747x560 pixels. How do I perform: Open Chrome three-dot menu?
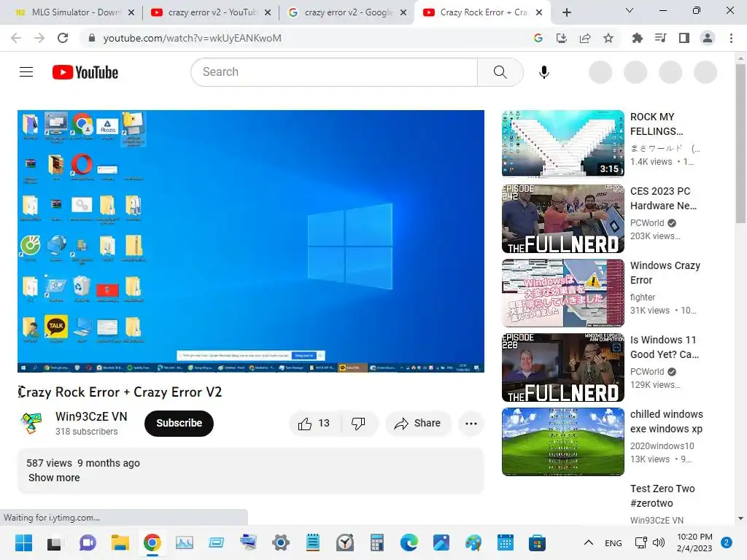[x=731, y=38]
